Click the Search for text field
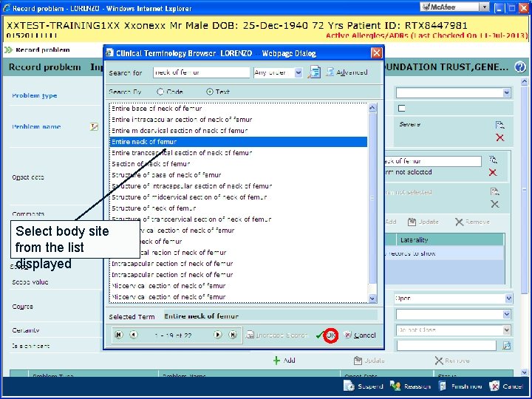Viewport: 532px width, 399px height. (x=201, y=72)
